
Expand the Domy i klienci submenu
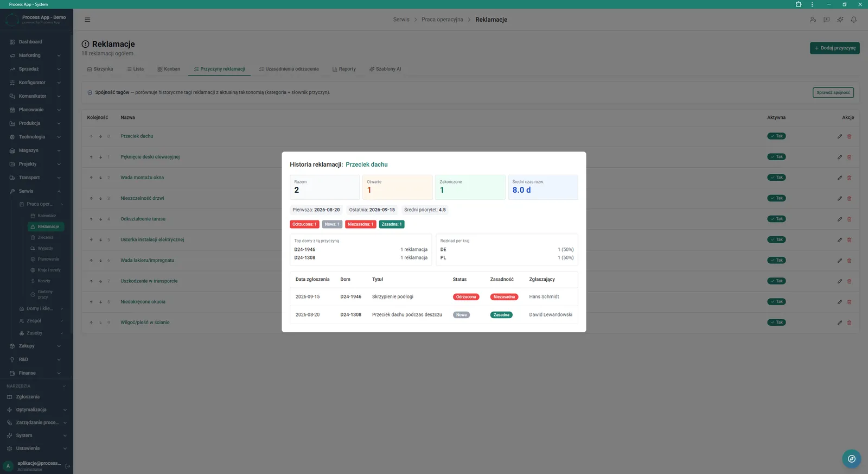coord(41,308)
